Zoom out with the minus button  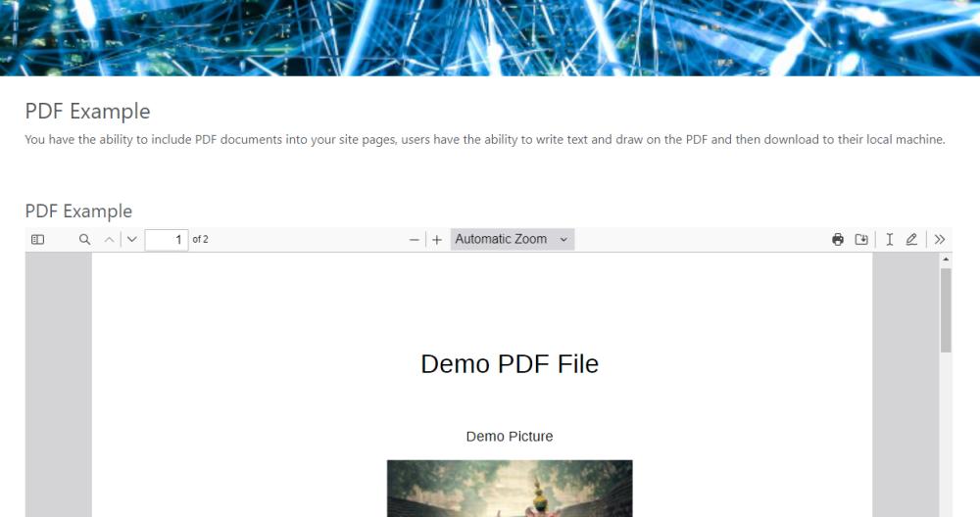coord(414,240)
